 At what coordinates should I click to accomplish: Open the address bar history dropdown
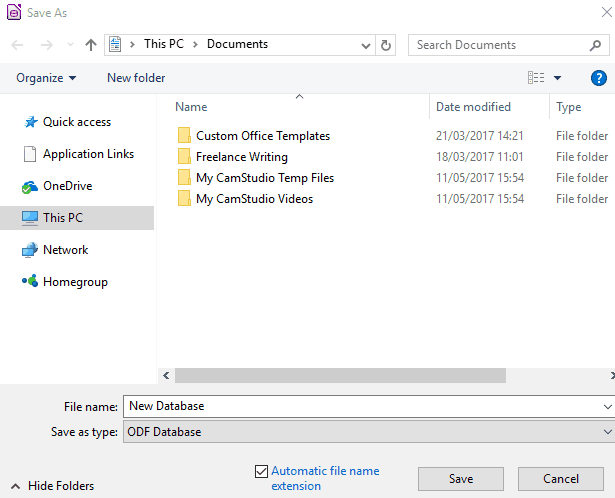(x=366, y=45)
